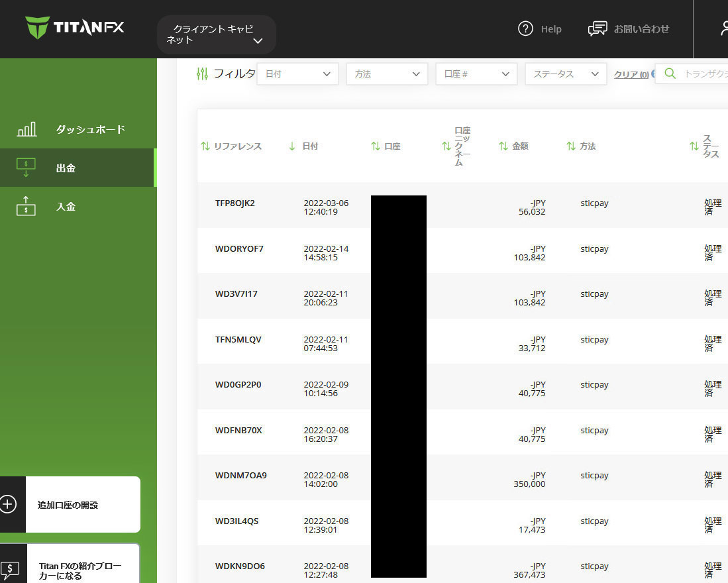Click the クリア filter link
Screen dimensions: 728x583
(x=631, y=75)
